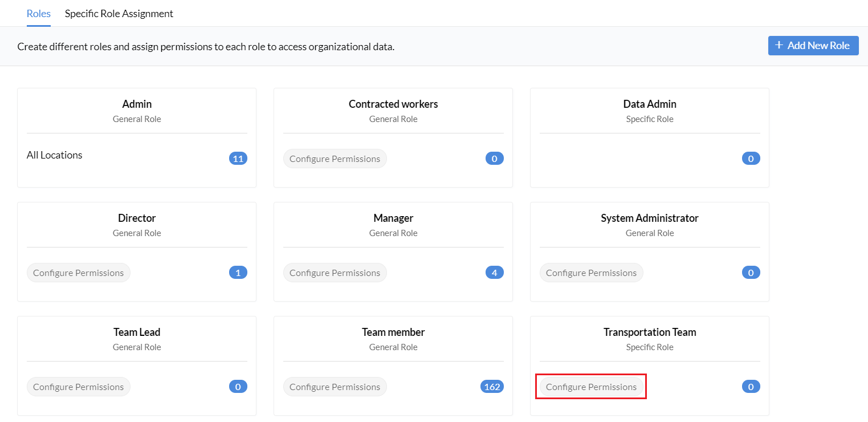Select the Transportation Team role title
868x422 pixels.
(x=650, y=332)
